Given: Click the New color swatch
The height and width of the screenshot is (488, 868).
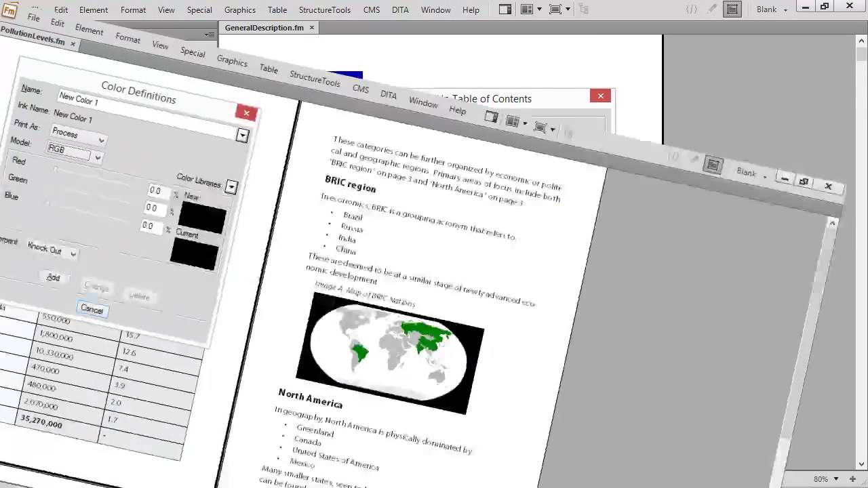Looking at the screenshot, I should 201,217.
